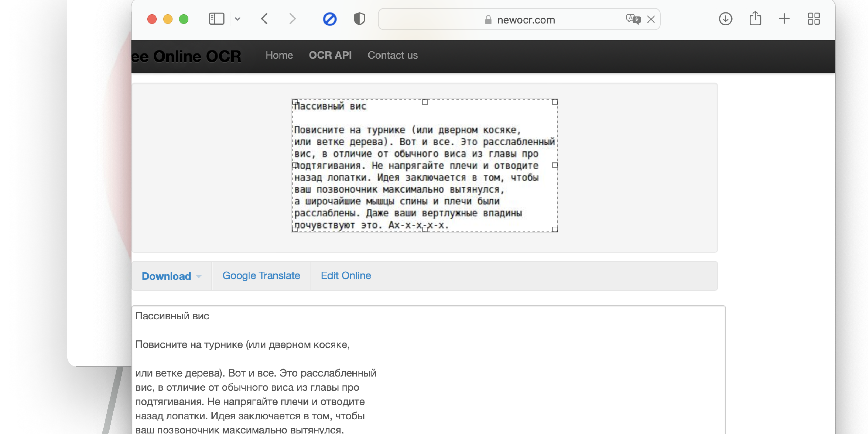The height and width of the screenshot is (434, 868).
Task: Open the blue content blocker extension icon
Action: click(x=329, y=19)
